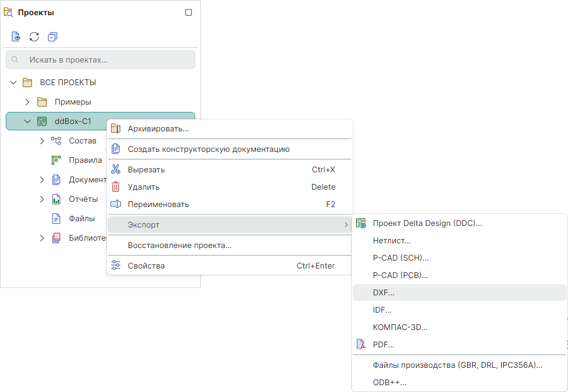Screen dimensions: 568x392
Task: Click the Правила rules icon
Action: (x=56, y=160)
